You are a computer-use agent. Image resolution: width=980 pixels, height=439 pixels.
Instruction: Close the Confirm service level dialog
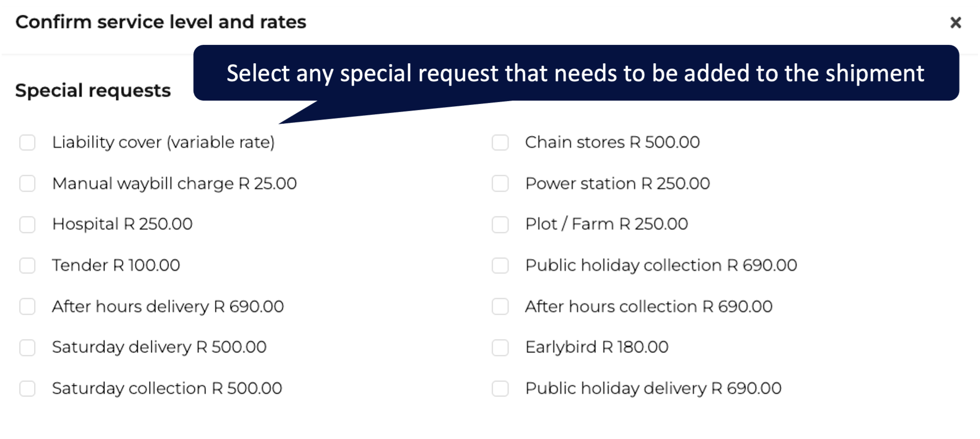click(955, 22)
